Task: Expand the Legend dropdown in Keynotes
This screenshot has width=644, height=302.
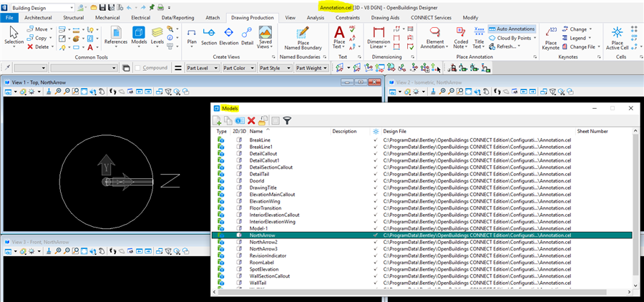Action: click(x=590, y=38)
